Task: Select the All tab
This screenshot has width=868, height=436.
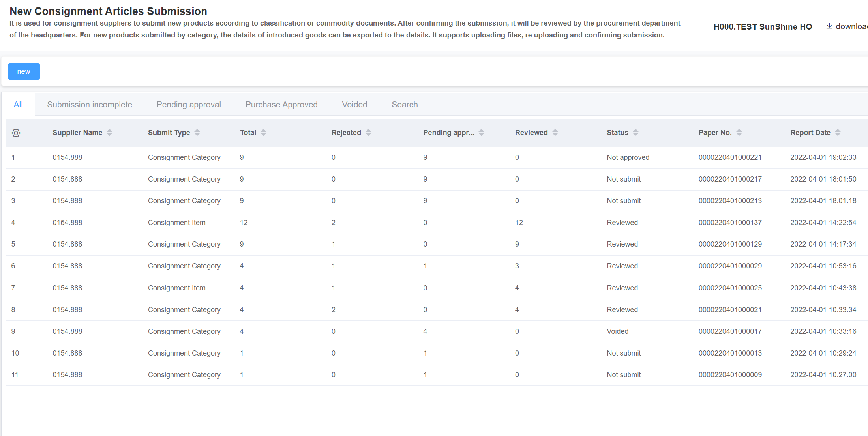Action: pos(18,105)
